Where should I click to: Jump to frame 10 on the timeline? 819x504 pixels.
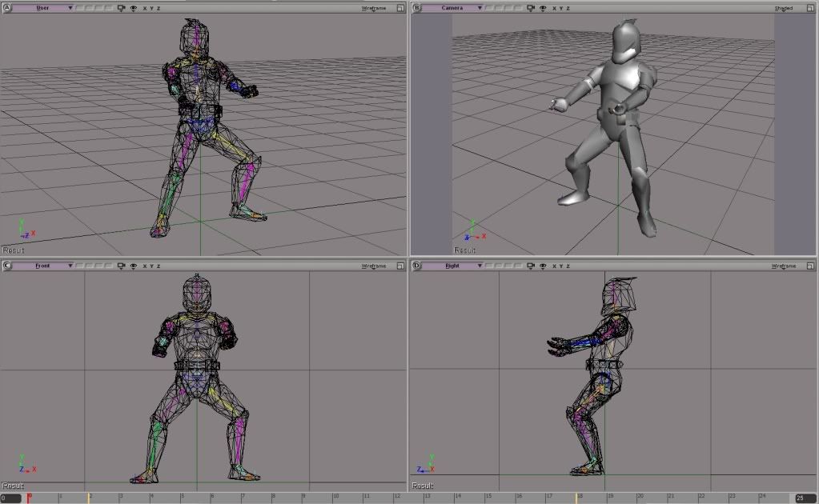(333, 498)
